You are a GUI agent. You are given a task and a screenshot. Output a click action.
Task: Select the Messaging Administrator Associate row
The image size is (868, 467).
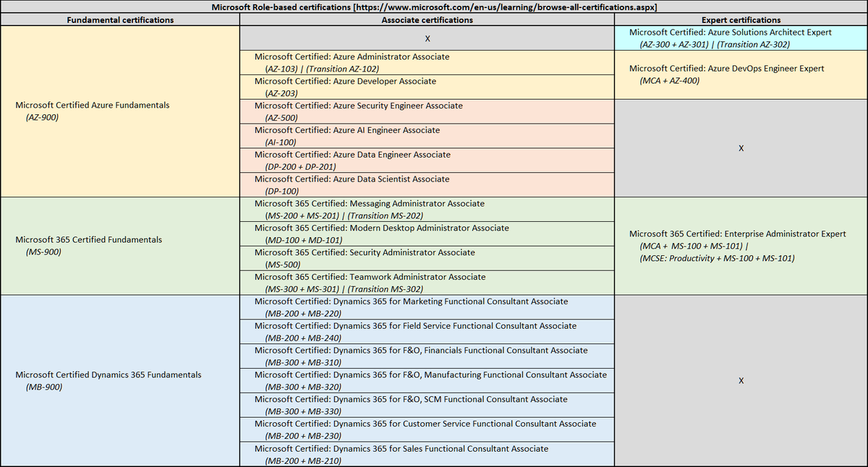pyautogui.click(x=427, y=209)
